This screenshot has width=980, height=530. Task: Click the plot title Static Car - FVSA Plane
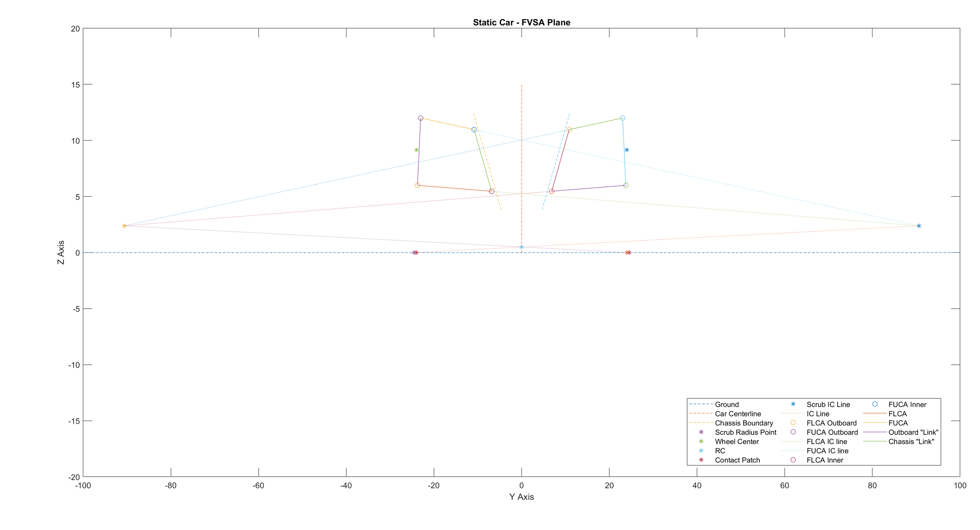521,22
